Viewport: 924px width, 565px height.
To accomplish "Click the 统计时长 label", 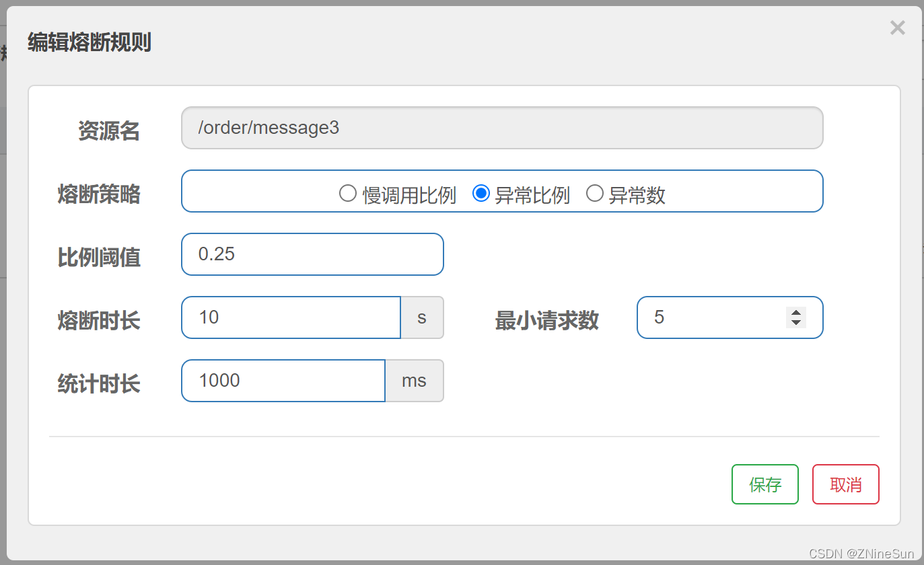I will click(x=99, y=384).
